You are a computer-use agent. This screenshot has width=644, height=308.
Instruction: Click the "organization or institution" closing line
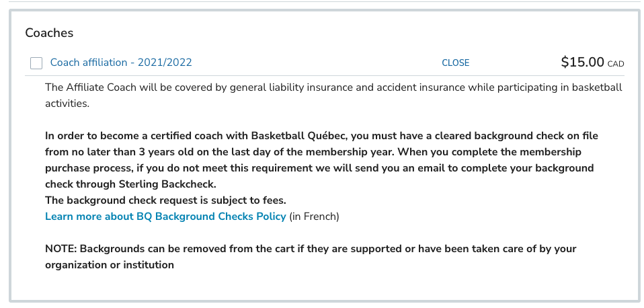(x=110, y=265)
